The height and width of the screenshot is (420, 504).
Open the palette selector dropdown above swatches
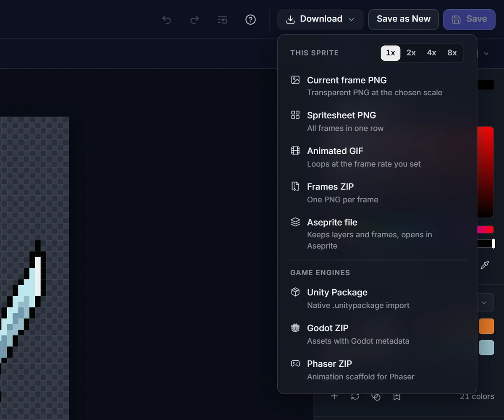click(x=484, y=302)
